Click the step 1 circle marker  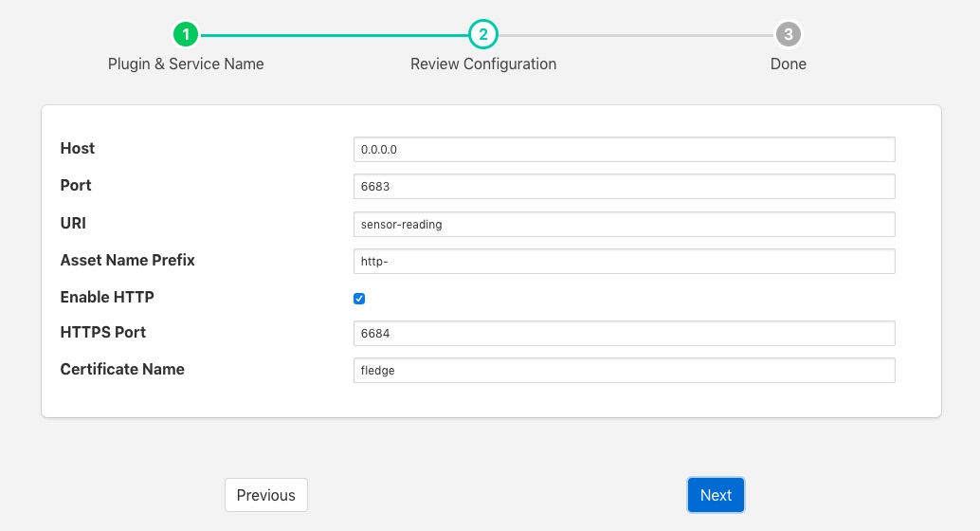coord(186,35)
